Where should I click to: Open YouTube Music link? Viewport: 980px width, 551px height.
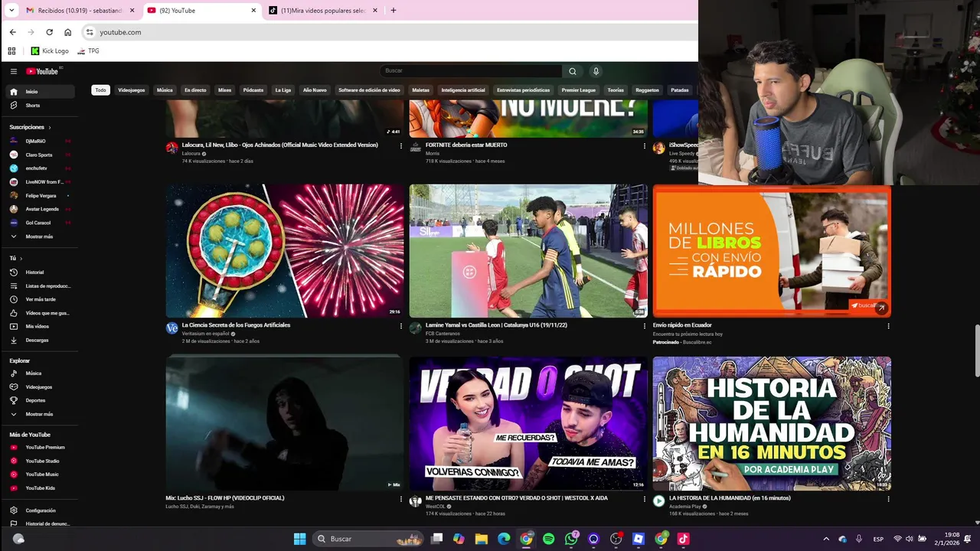tap(38, 474)
